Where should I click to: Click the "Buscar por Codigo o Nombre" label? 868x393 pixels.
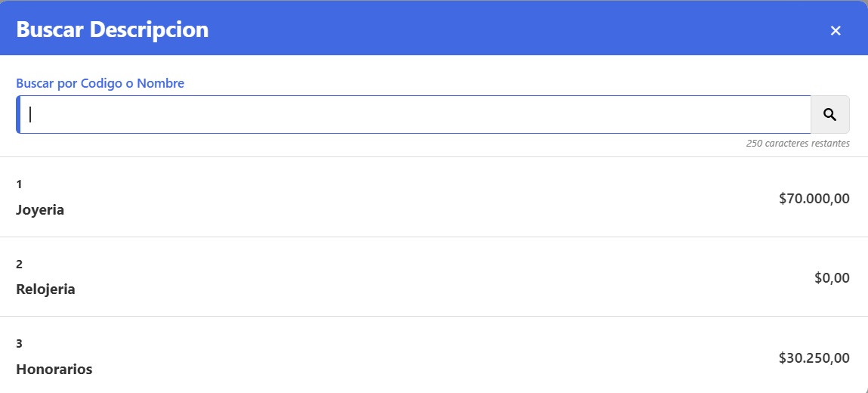pos(100,83)
